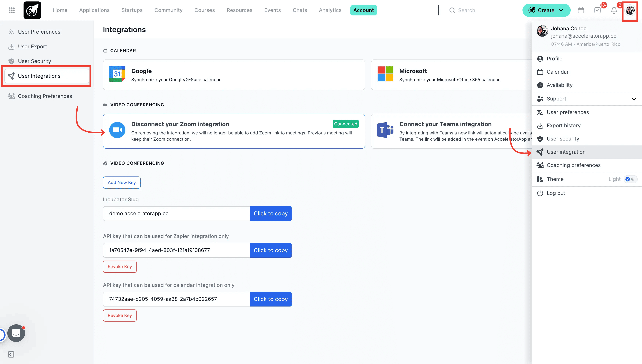Click the Connected status badge on Zoom
The height and width of the screenshot is (364, 642).
(x=345, y=124)
